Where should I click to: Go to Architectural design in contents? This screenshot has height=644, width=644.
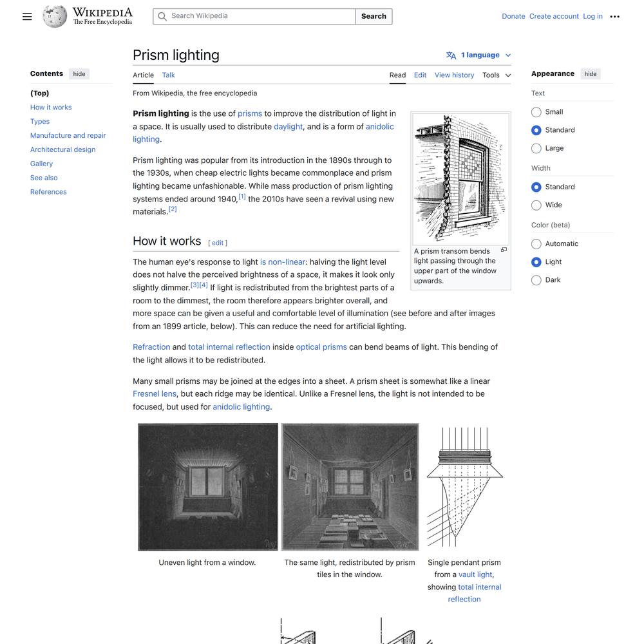coord(63,149)
